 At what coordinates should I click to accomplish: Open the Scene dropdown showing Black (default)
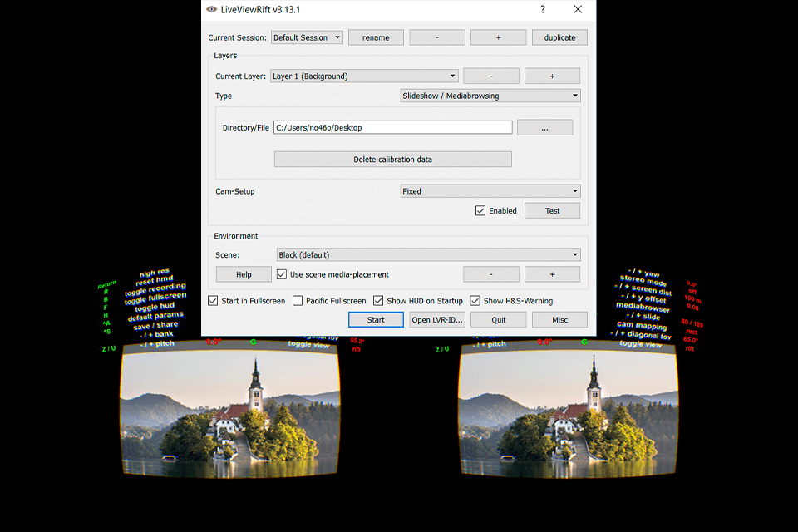(428, 255)
